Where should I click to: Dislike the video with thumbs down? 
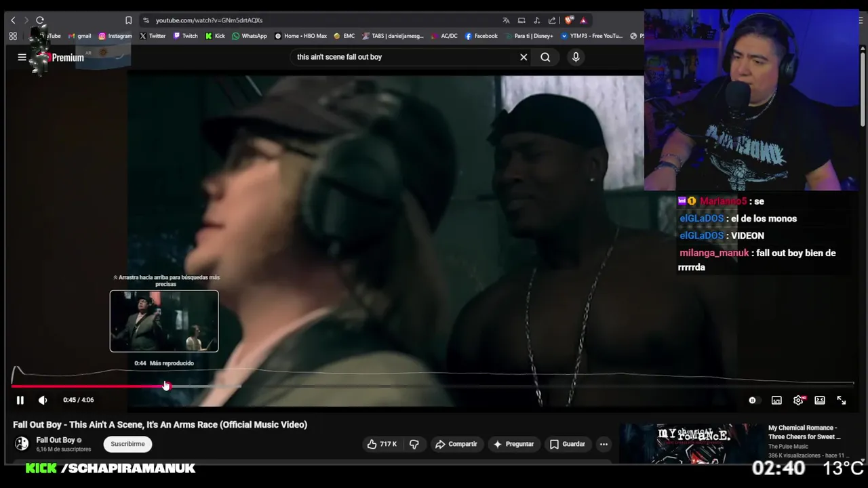pyautogui.click(x=414, y=444)
